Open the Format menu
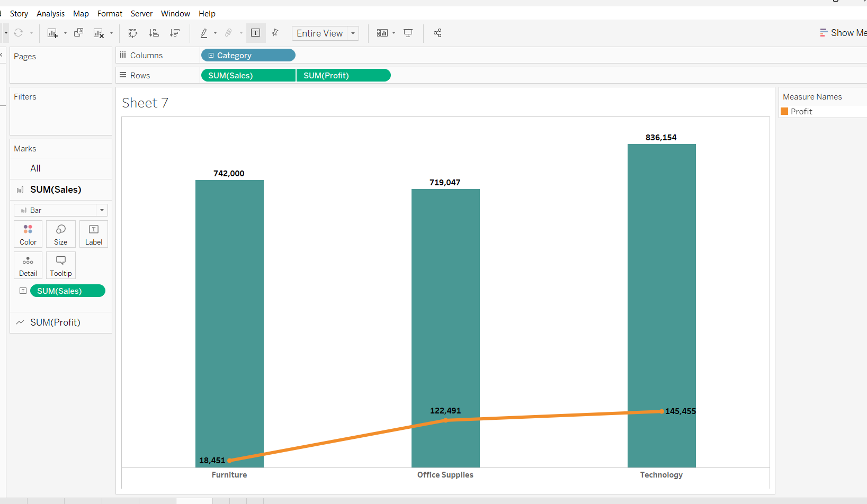This screenshot has width=867, height=504. click(110, 14)
